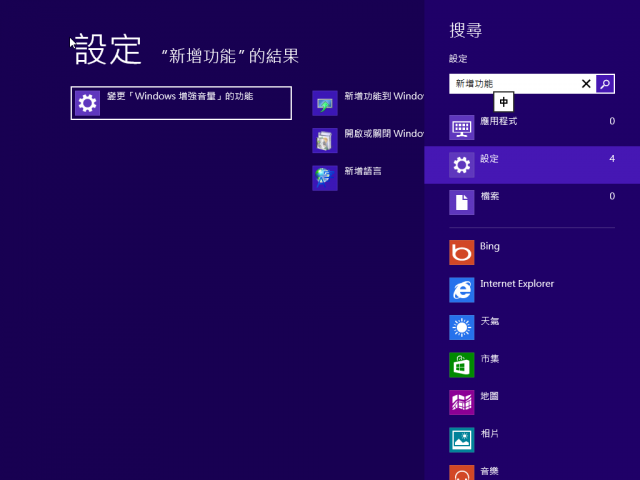Open 變更「Windows 增強音量」的功能 result text
The height and width of the screenshot is (480, 640).
180,96
